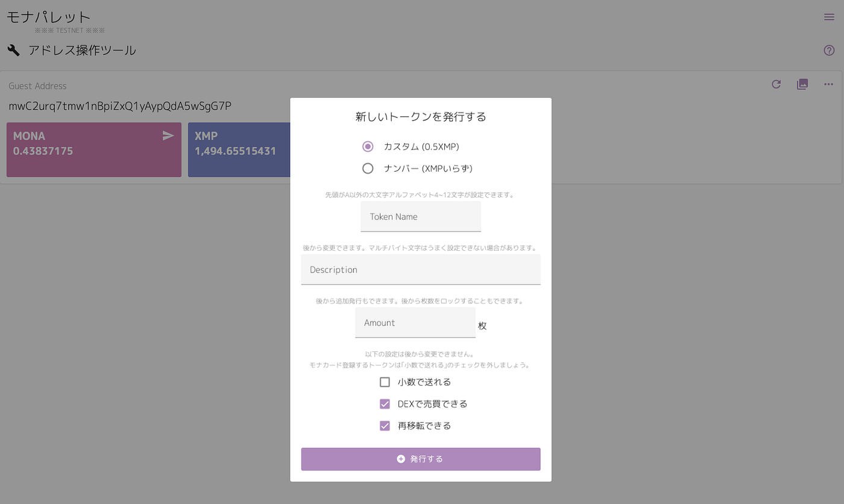Click the send arrow on the MONA card
The image size is (844, 504).
(167, 136)
